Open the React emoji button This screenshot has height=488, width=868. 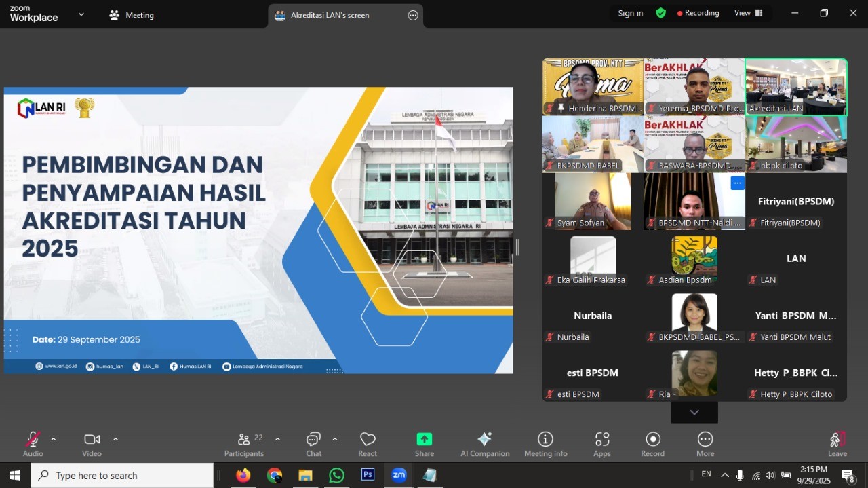pos(368,439)
